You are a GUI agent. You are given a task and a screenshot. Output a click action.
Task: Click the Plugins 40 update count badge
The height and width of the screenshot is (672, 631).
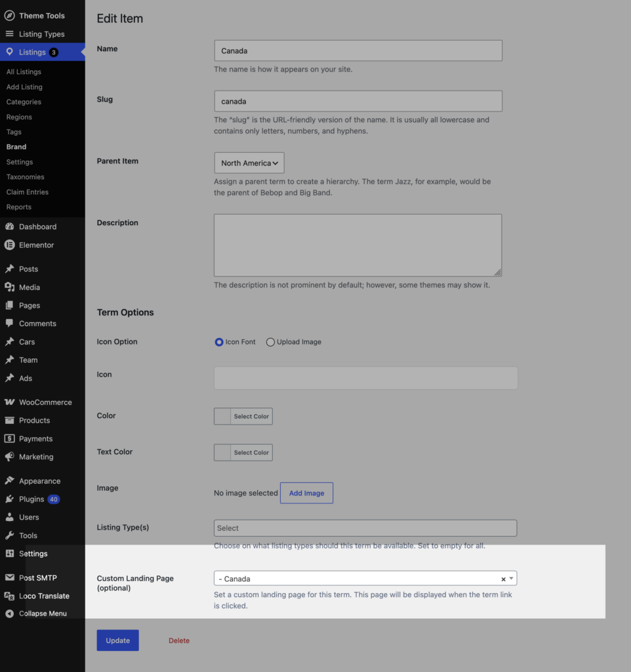pos(54,499)
